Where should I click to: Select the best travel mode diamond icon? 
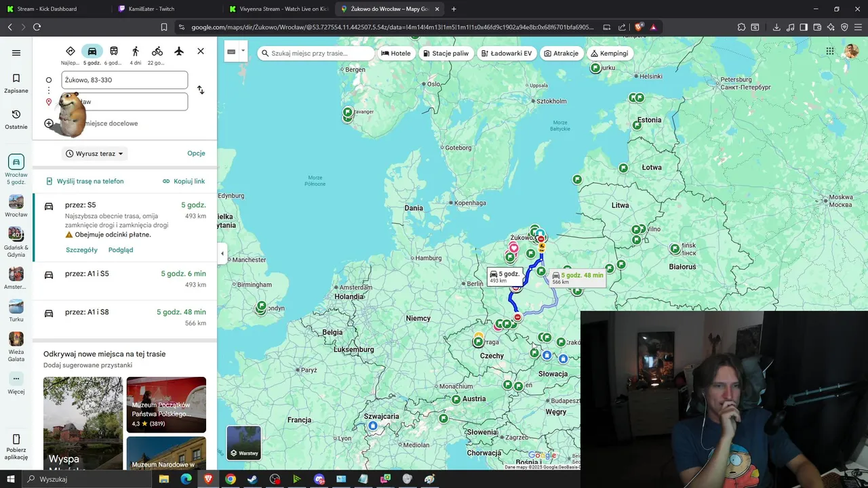coord(71,52)
